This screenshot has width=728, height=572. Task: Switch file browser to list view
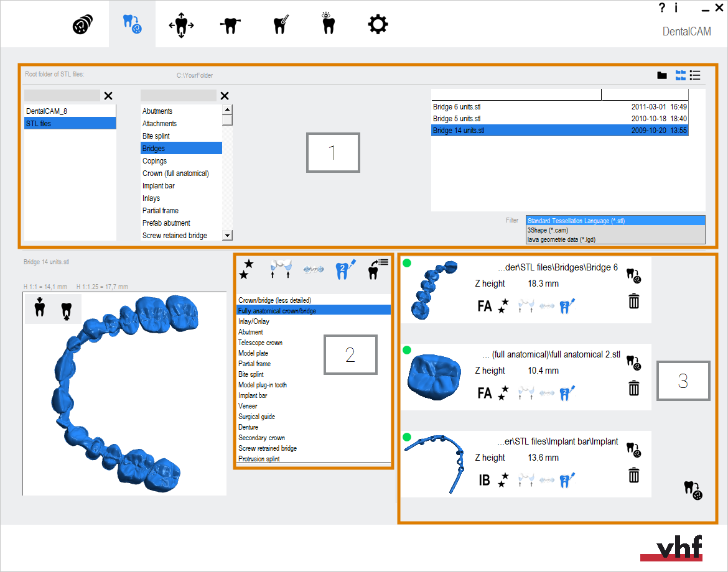pyautogui.click(x=695, y=75)
